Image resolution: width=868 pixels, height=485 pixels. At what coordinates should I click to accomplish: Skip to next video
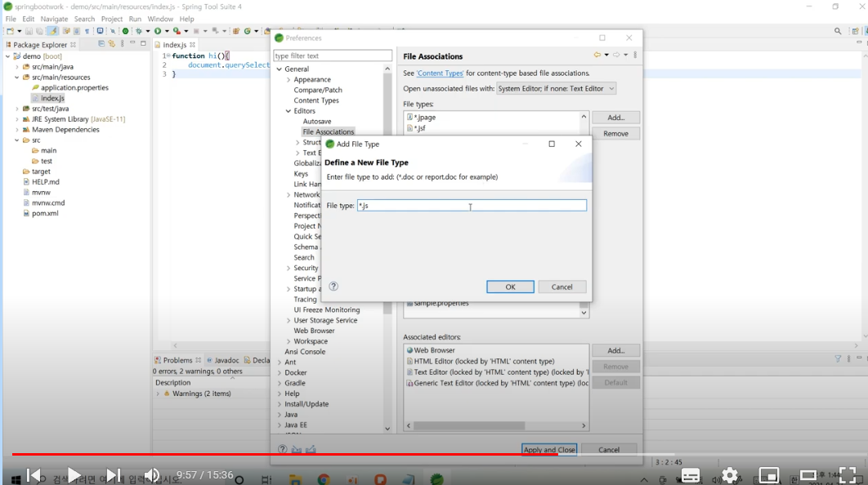click(x=113, y=475)
